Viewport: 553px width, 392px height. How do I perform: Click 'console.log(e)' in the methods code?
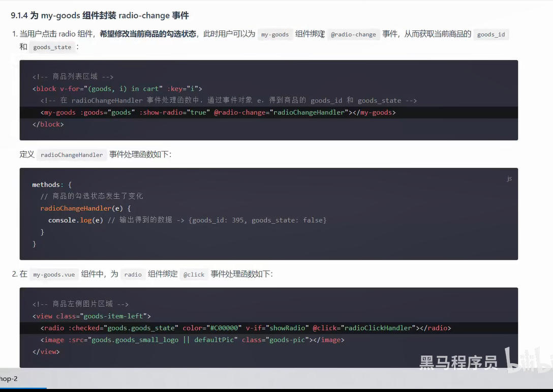click(75, 220)
